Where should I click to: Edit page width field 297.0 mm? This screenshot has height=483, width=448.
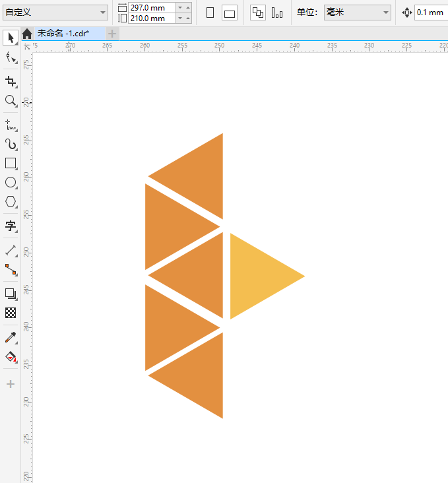[x=152, y=7]
